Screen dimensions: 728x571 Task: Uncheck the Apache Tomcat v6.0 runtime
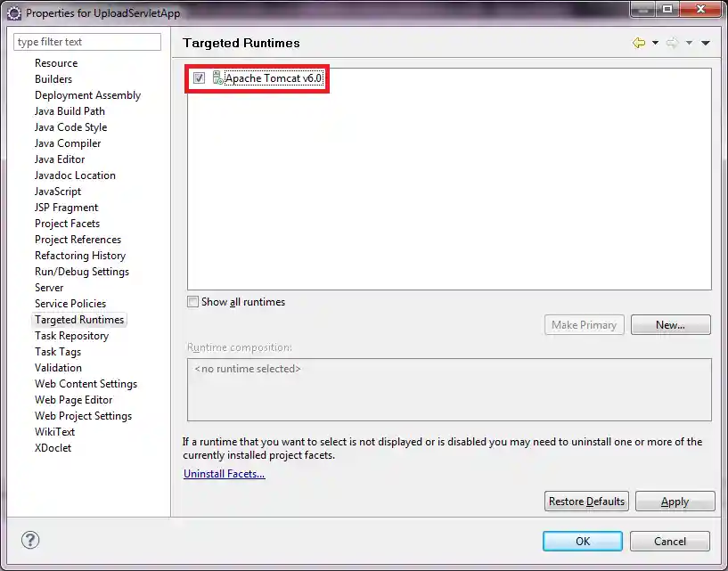point(199,78)
